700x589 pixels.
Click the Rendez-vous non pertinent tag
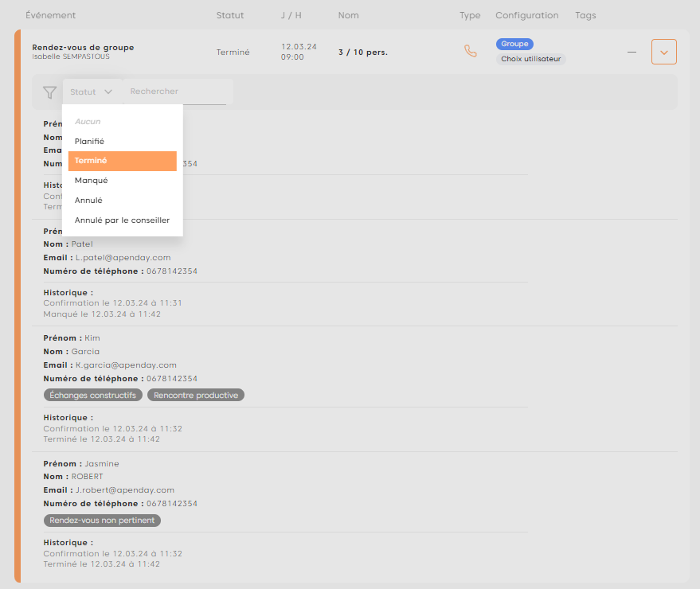coord(102,521)
